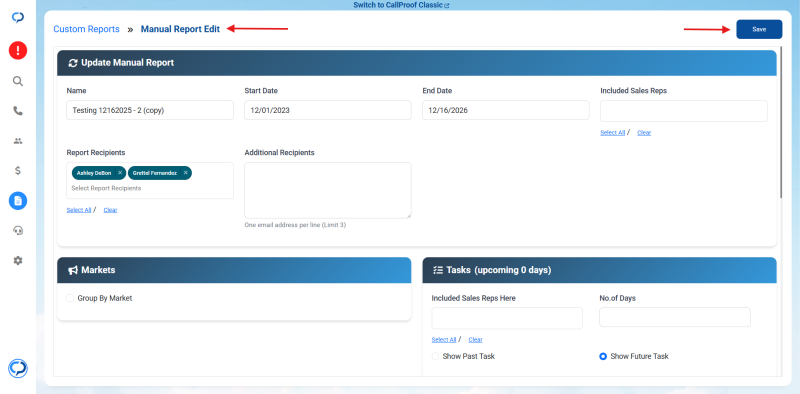Click the Manual Report Edit breadcrumb title
Screen dimensions: 800x394
pos(180,29)
